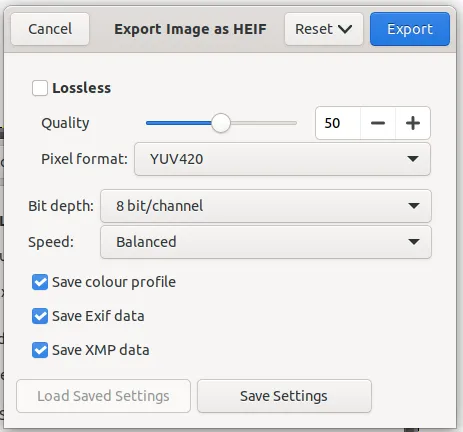
Task: Click the quality value field showing 50
Action: (338, 123)
